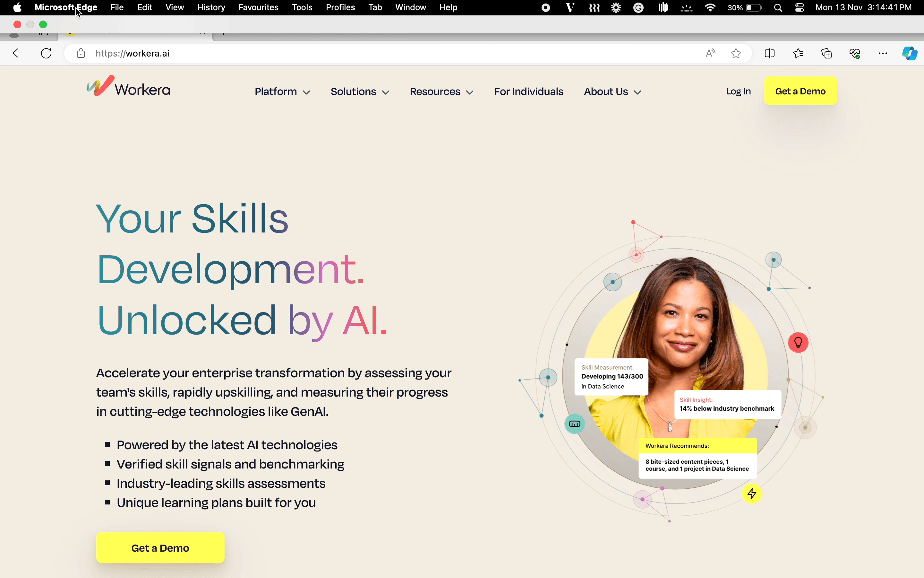Click the Log In link
This screenshot has height=578, width=924.
point(738,92)
